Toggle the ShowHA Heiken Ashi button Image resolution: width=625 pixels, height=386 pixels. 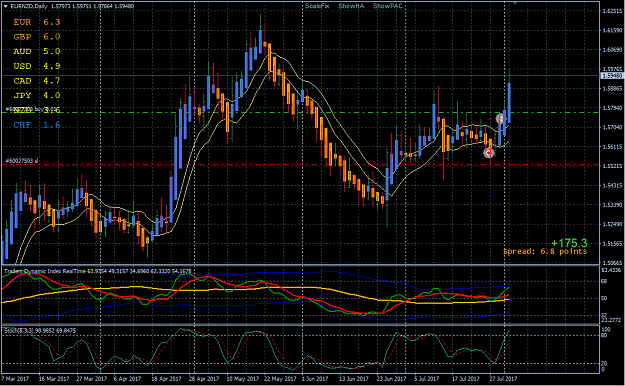(351, 6)
